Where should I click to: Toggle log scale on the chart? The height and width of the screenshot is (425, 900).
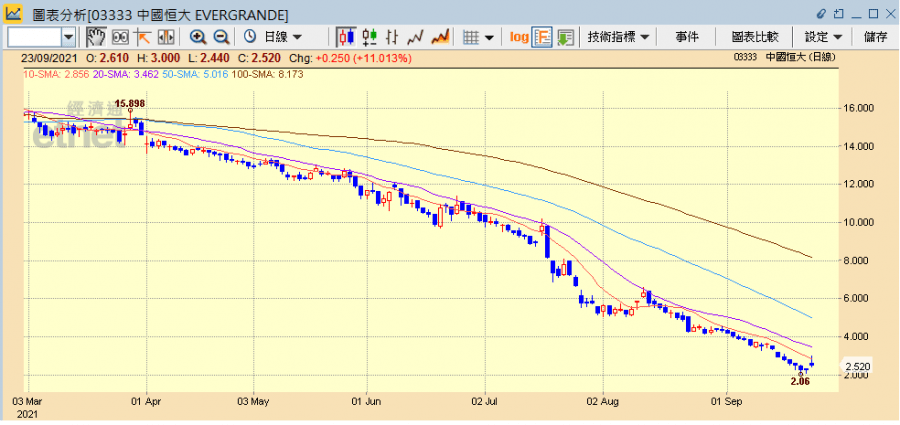(x=519, y=37)
